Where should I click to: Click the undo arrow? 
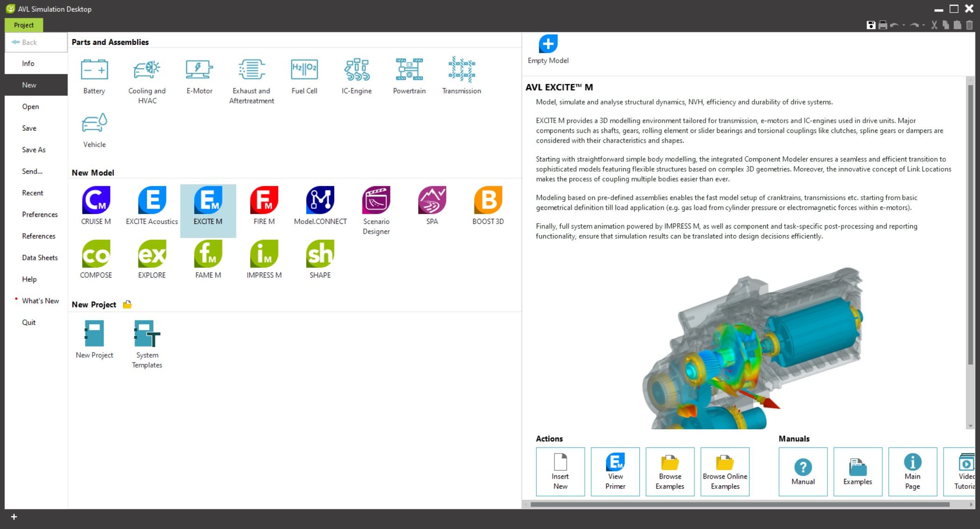(894, 25)
